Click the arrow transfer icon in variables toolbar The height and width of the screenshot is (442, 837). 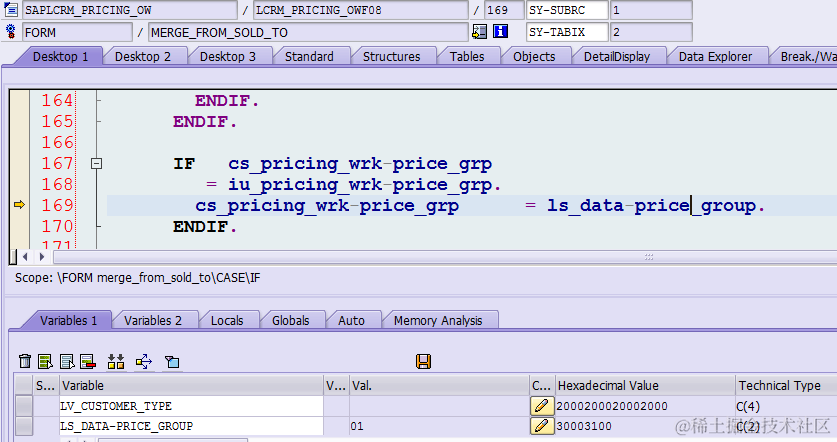(x=144, y=361)
